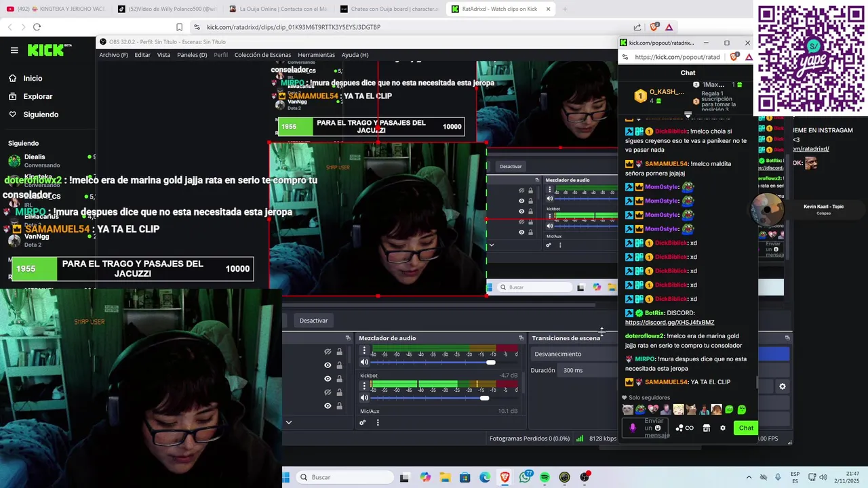Screen dimensions: 868x488
Task: Click the Windows Start button
Action: pos(285,477)
